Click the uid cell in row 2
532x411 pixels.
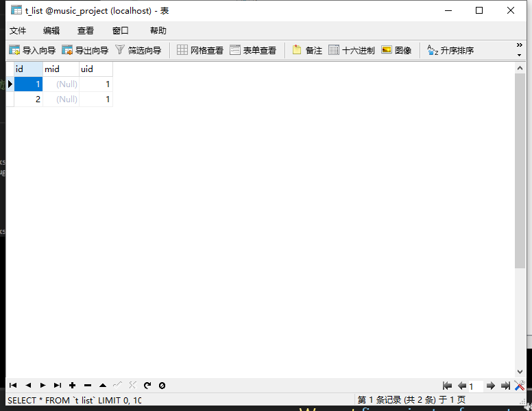96,99
